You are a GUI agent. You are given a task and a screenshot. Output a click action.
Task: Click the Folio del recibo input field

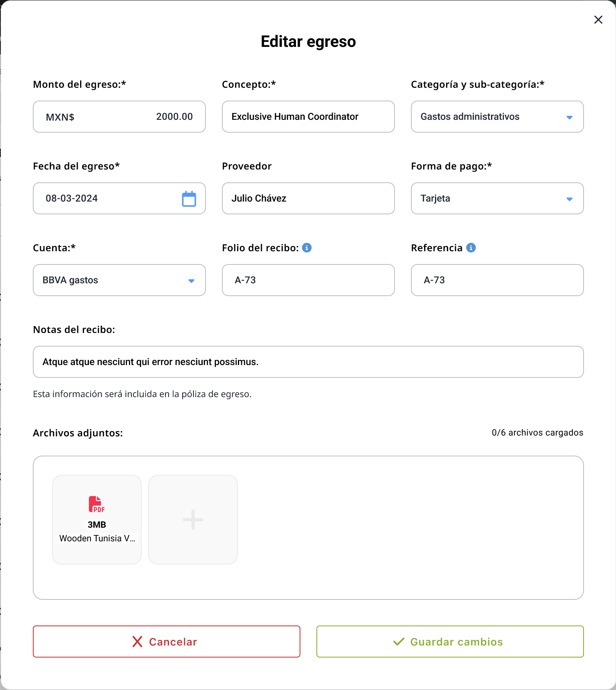point(308,280)
